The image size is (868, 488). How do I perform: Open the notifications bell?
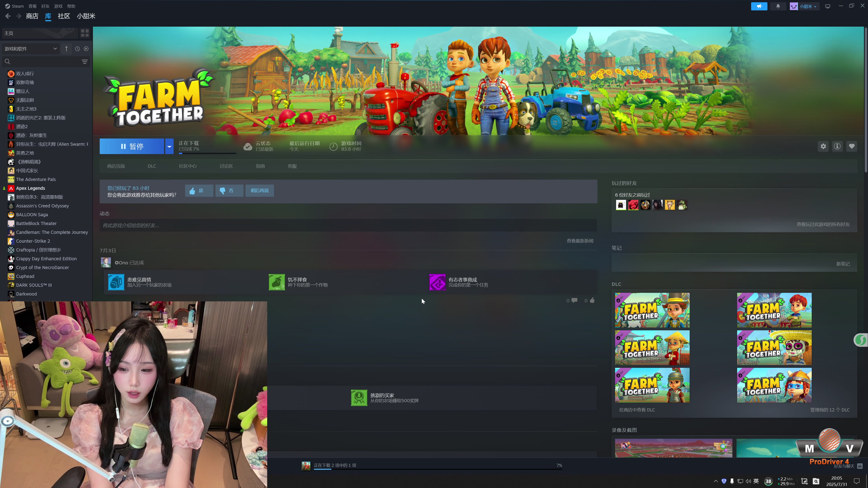tap(778, 6)
